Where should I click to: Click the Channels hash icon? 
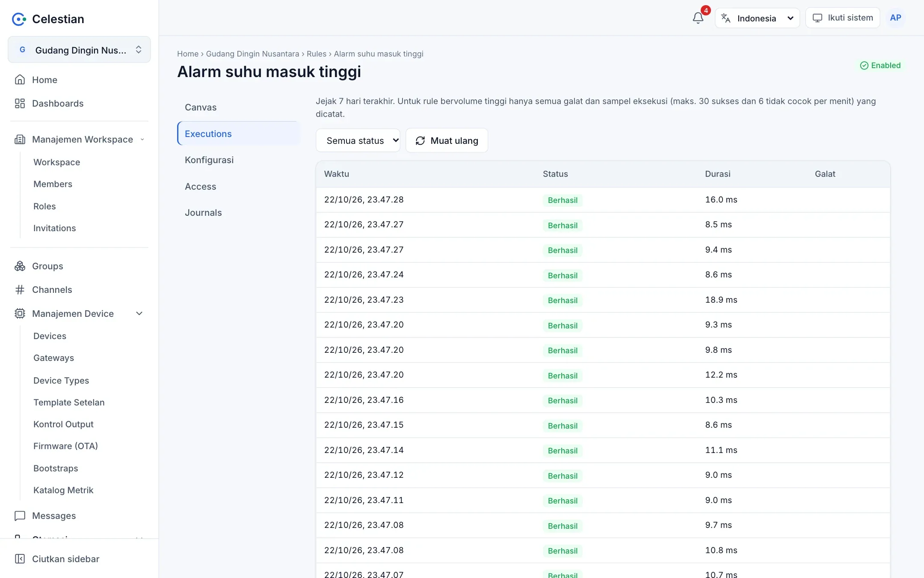coord(20,290)
